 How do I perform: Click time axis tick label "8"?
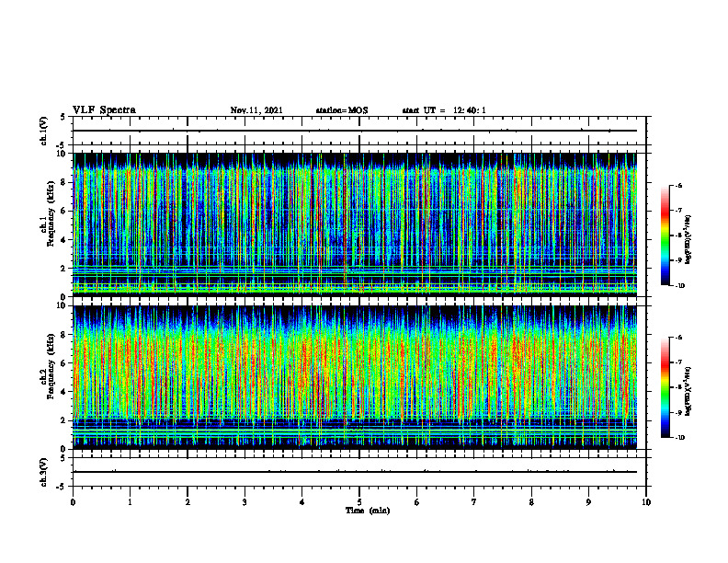coord(531,502)
